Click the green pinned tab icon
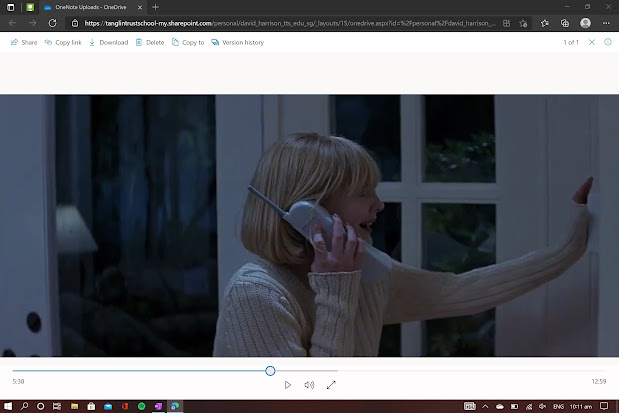The height and width of the screenshot is (413, 619). [x=30, y=7]
